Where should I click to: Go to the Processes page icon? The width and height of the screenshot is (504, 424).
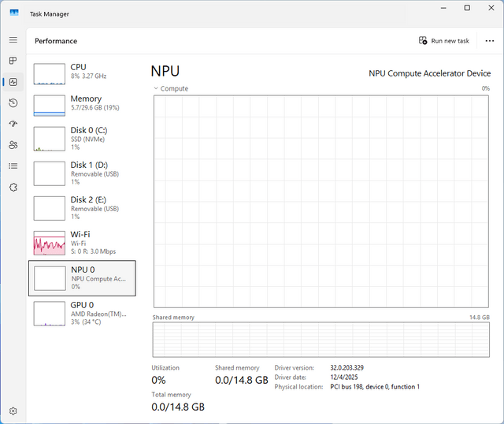click(13, 61)
